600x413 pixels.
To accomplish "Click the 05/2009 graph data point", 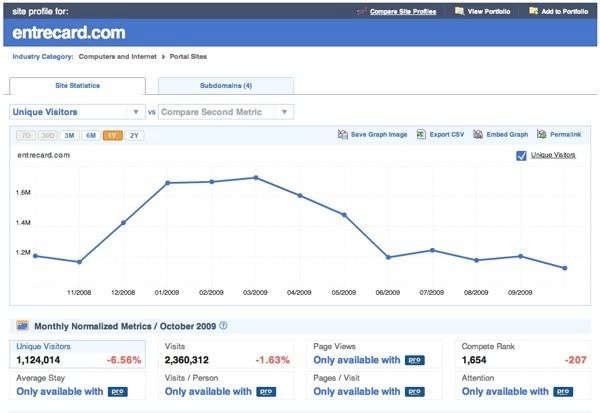I will [344, 215].
